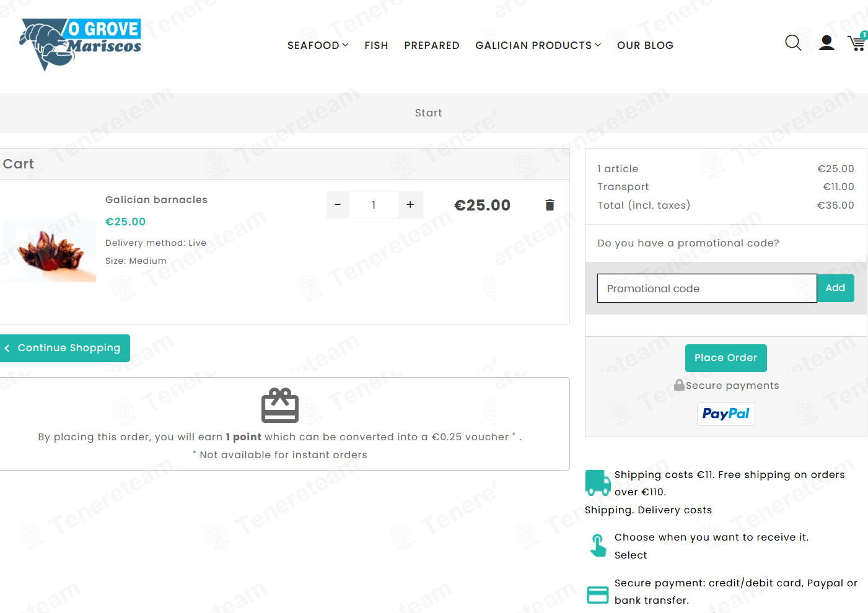Viewport: 868px width, 613px height.
Task: Open the Fish menu item
Action: click(376, 45)
